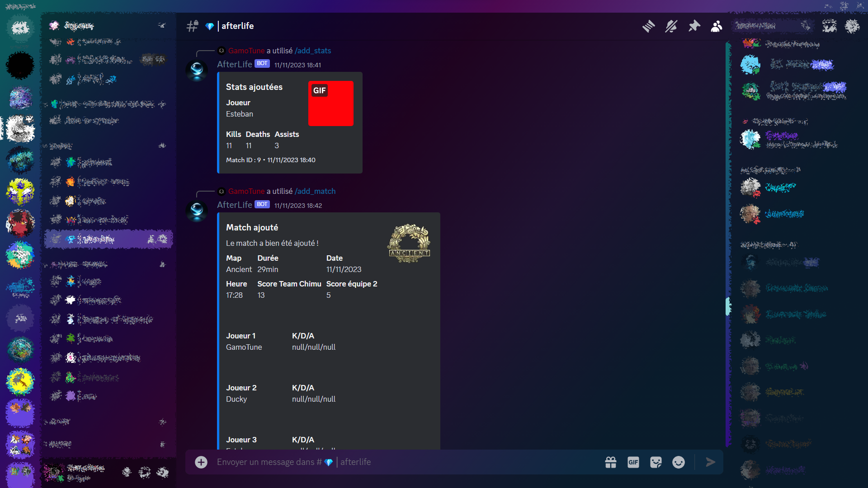Mute channel notifications with the bell icon
Screen dimensions: 868x488
point(671,26)
